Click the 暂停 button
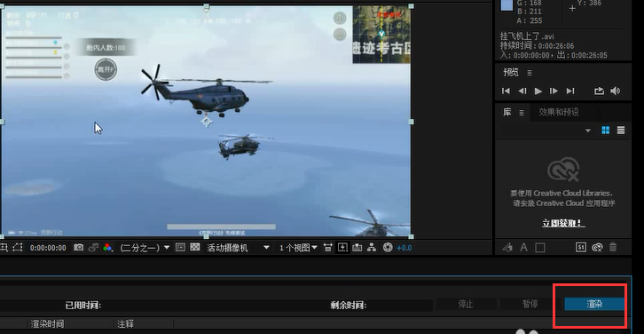The width and height of the screenshot is (644, 334). [530, 304]
